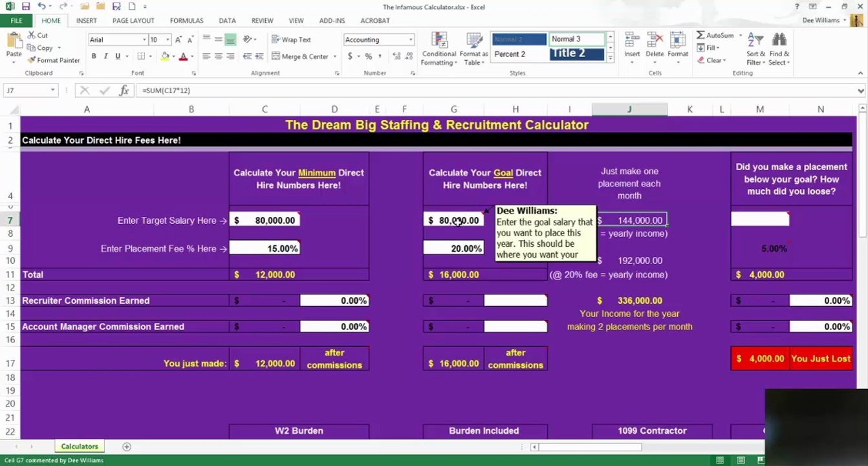868x466 pixels.
Task: Save the workbook from Quick Access Toolbar
Action: [x=25, y=6]
